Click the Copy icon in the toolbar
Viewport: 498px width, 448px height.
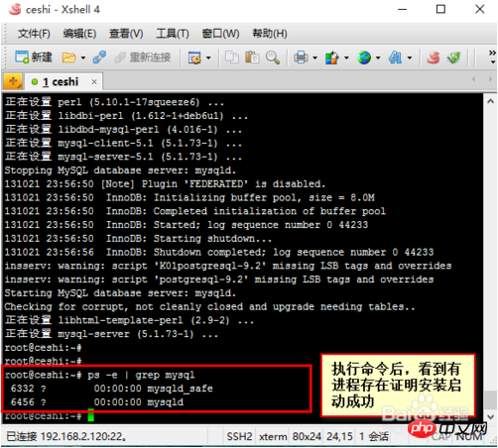coord(231,57)
